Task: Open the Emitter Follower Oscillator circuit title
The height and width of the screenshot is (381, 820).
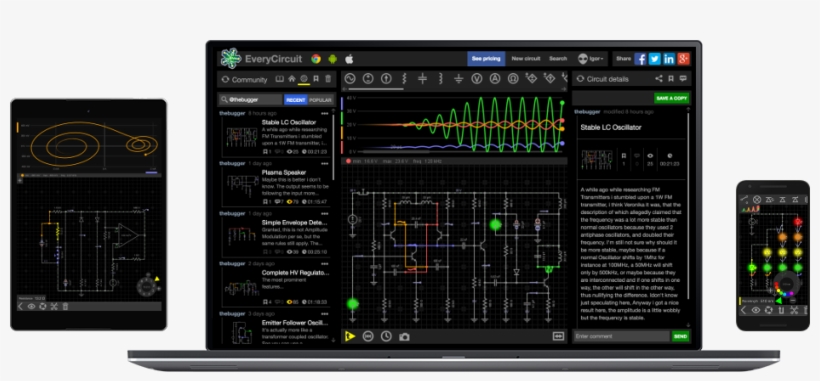Action: click(295, 323)
